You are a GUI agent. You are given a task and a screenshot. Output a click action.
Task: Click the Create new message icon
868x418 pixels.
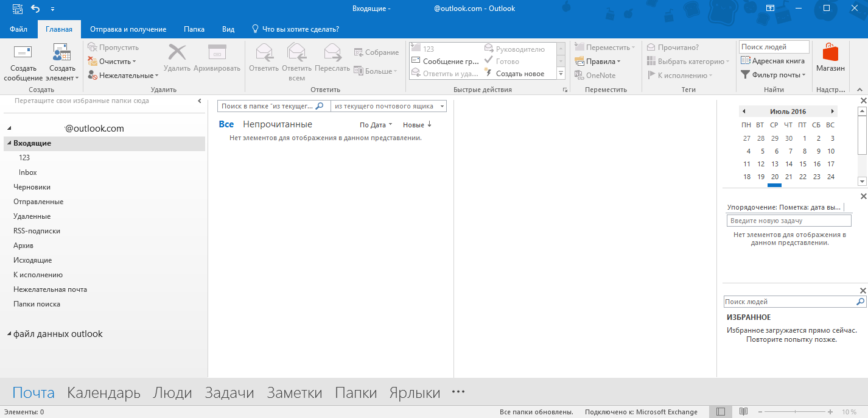(23, 53)
